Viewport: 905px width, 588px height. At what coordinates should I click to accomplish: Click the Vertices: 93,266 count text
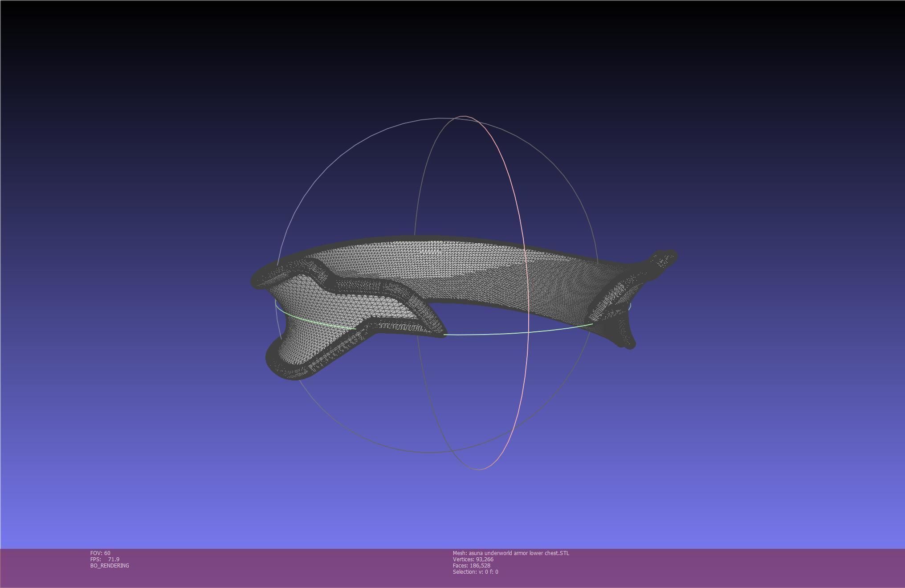point(473,559)
